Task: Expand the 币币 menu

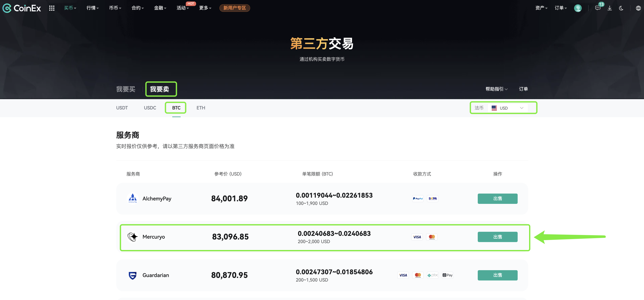Action: tap(115, 8)
